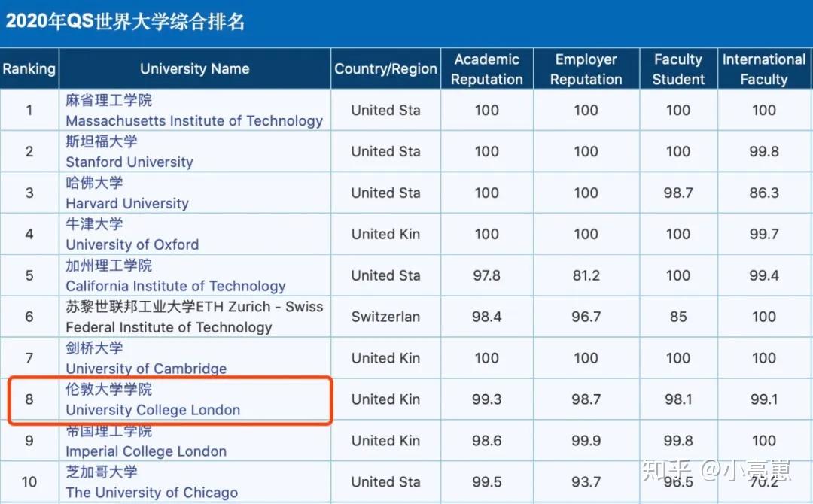The image size is (813, 504).
Task: Select the Employer Reputation column header
Action: [x=586, y=69]
